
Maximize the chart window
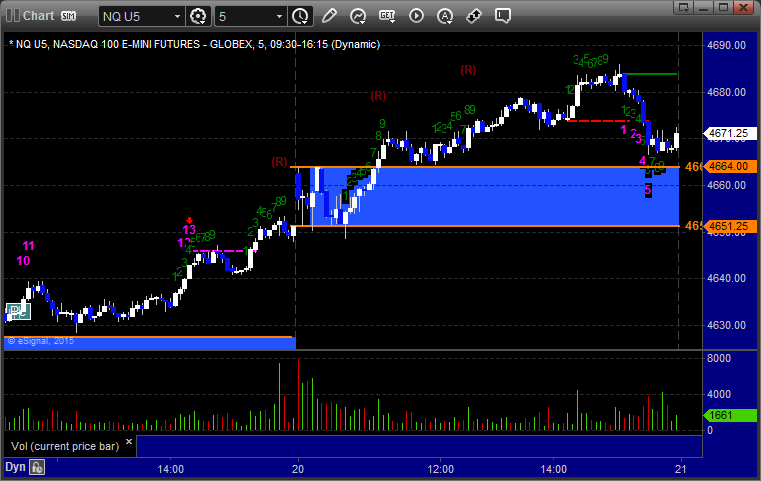tap(723, 7)
